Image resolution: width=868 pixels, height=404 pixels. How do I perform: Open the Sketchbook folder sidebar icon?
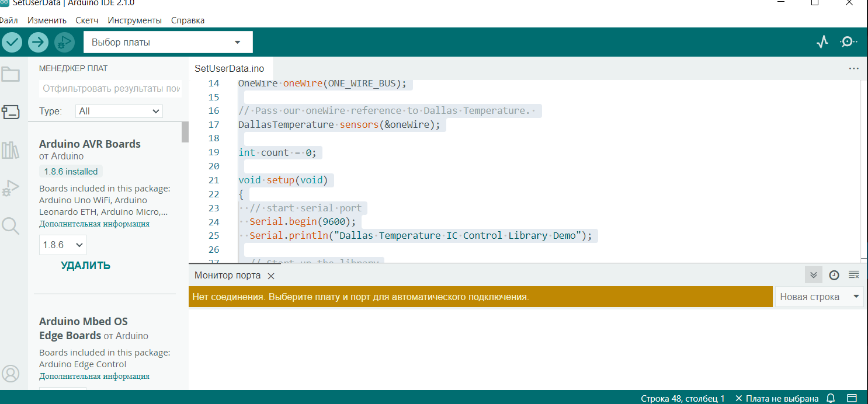[11, 74]
